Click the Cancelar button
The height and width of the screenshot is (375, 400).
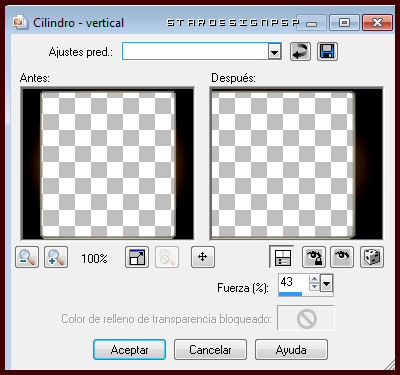point(210,350)
